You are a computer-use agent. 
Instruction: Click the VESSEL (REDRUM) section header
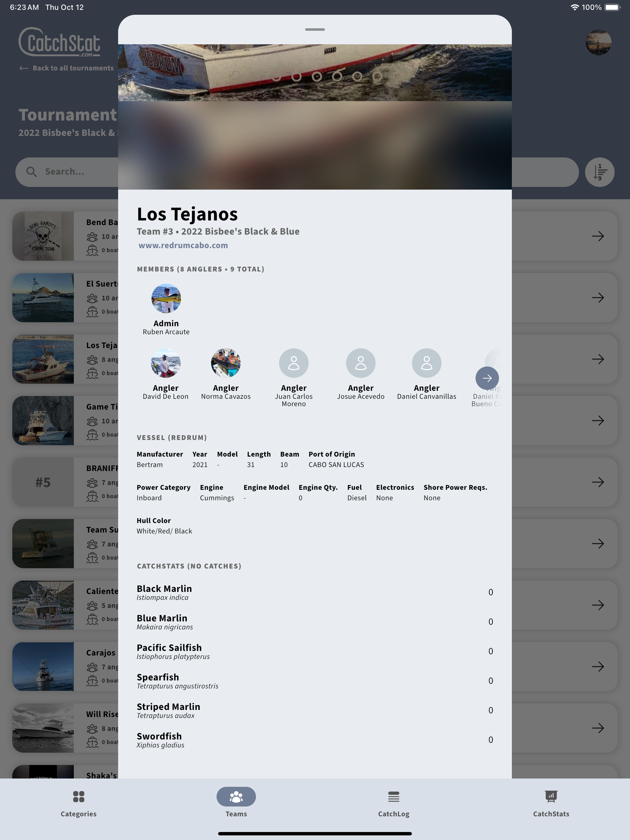(172, 438)
